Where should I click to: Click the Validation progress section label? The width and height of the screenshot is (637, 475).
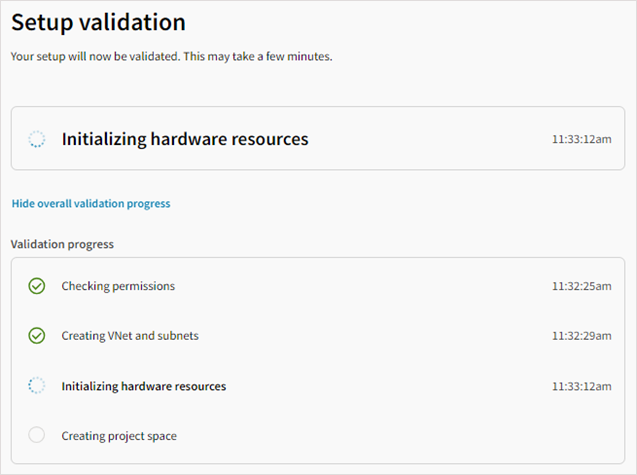[62, 244]
